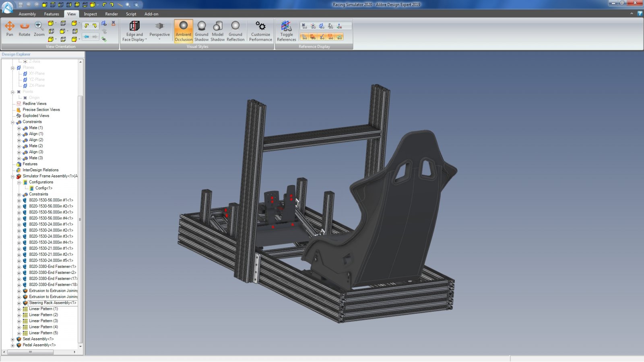Open the help question mark icon
This screenshot has height=362, width=644.
tap(640, 14)
